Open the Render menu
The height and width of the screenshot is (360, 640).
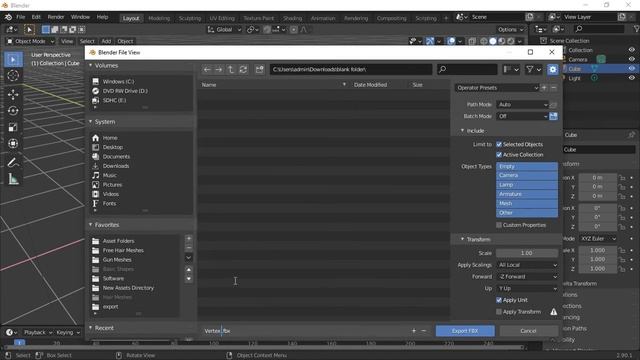tap(56, 17)
